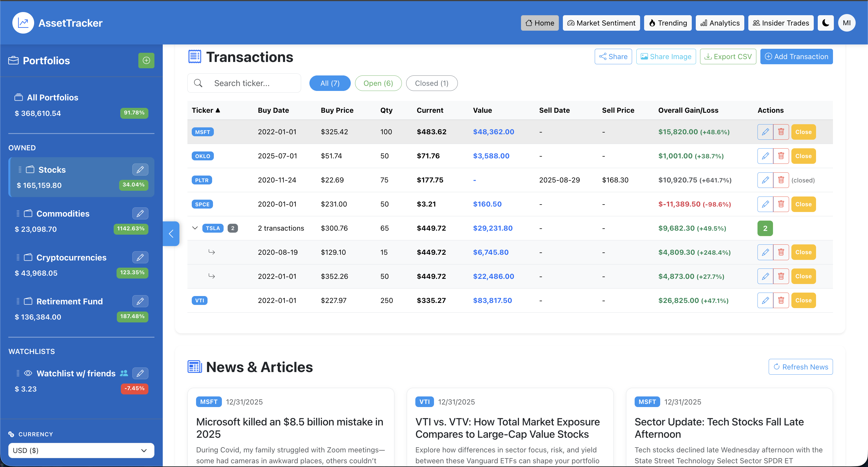Collapse the TSLA grouped transactions

coord(195,228)
